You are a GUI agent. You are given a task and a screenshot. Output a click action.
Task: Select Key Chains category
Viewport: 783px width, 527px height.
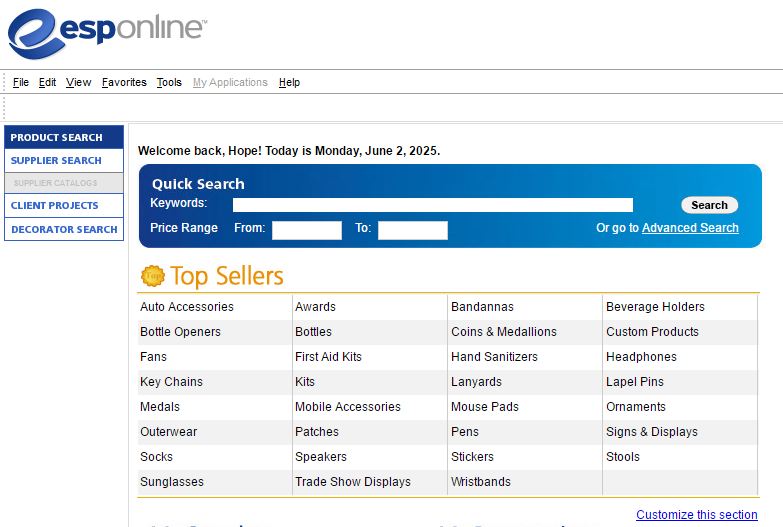coord(171,382)
